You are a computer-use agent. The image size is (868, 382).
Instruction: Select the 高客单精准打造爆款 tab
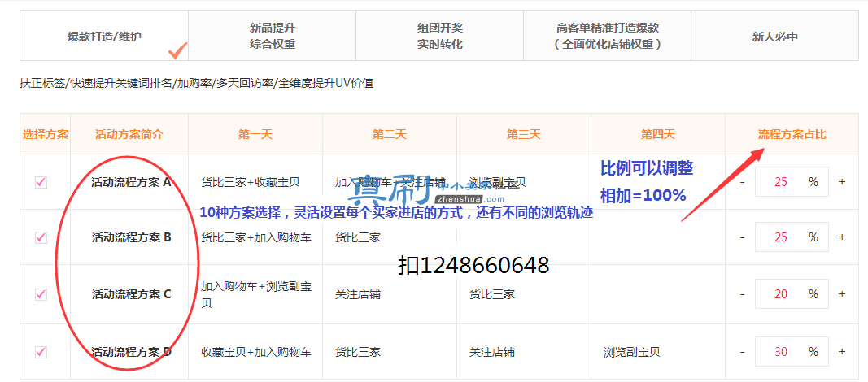click(x=607, y=36)
